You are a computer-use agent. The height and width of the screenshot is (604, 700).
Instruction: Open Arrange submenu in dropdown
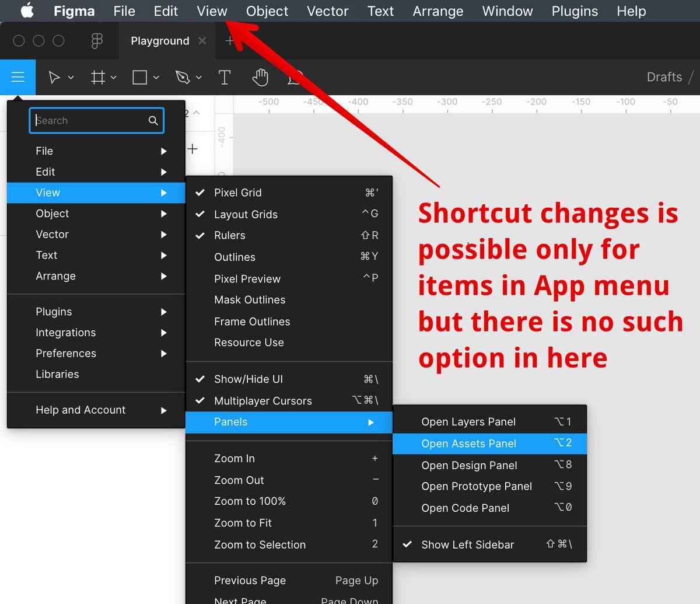tap(96, 276)
